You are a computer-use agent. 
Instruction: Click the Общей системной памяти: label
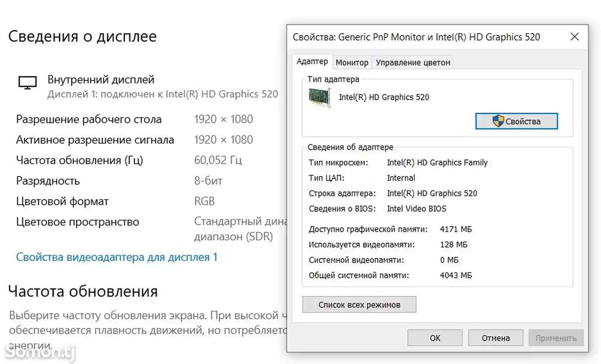pos(359,275)
